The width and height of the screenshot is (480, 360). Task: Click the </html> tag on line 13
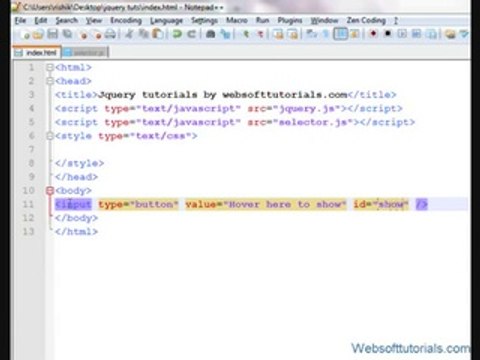76,232
